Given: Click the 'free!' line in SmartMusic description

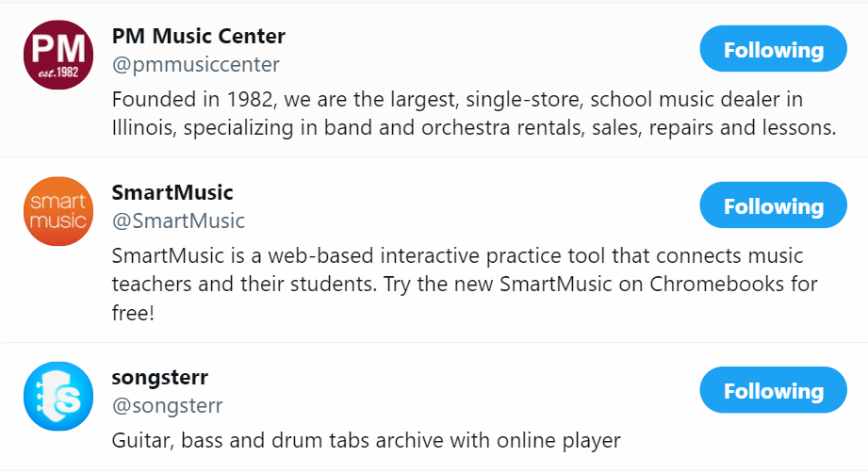Looking at the screenshot, I should click(x=133, y=313).
